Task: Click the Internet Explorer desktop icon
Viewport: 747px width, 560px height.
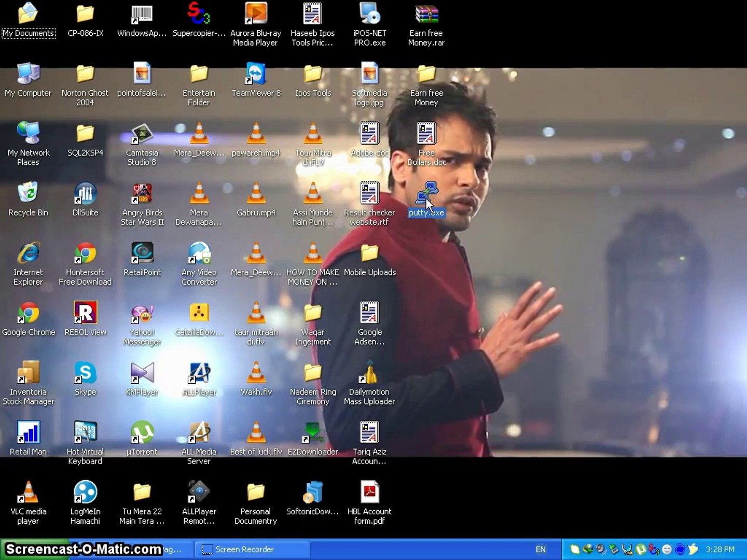Action: 28,254
